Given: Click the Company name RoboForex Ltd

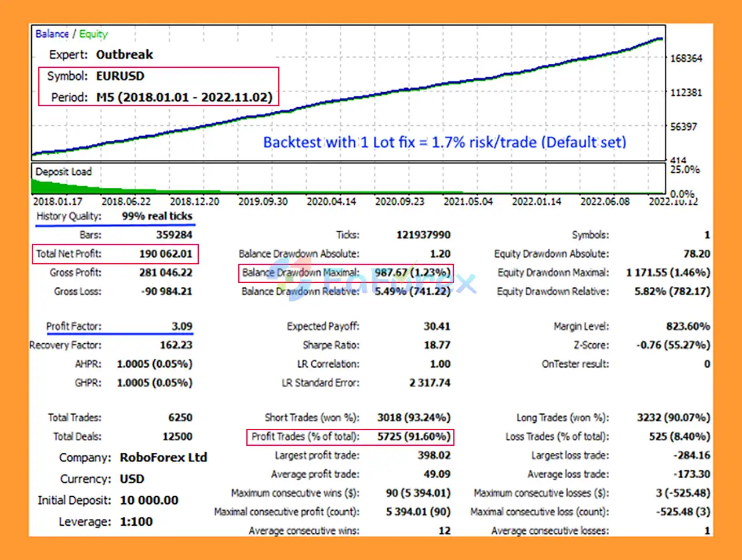Looking at the screenshot, I should (163, 457).
